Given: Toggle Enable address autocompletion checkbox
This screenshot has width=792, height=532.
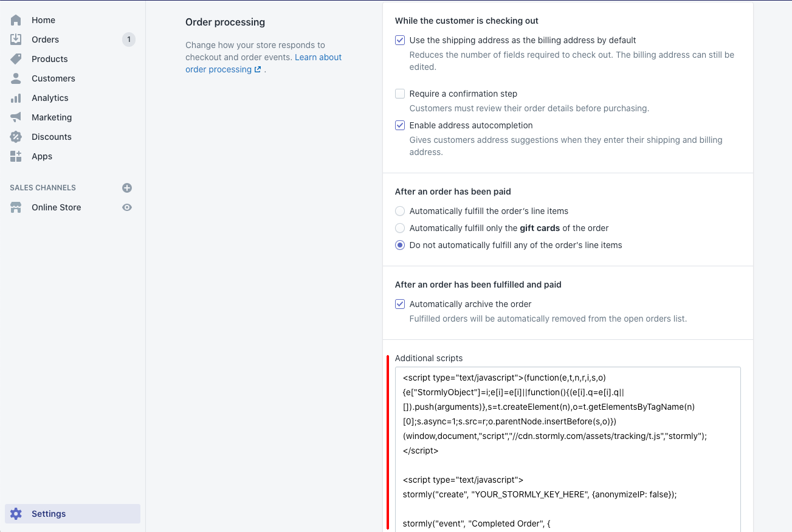Looking at the screenshot, I should (x=400, y=125).
